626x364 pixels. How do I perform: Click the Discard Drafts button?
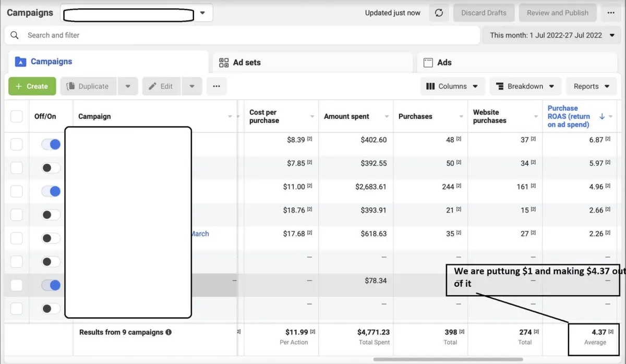pyautogui.click(x=484, y=13)
